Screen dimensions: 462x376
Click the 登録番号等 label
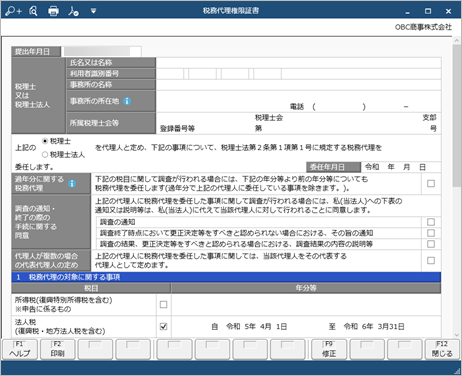click(177, 129)
